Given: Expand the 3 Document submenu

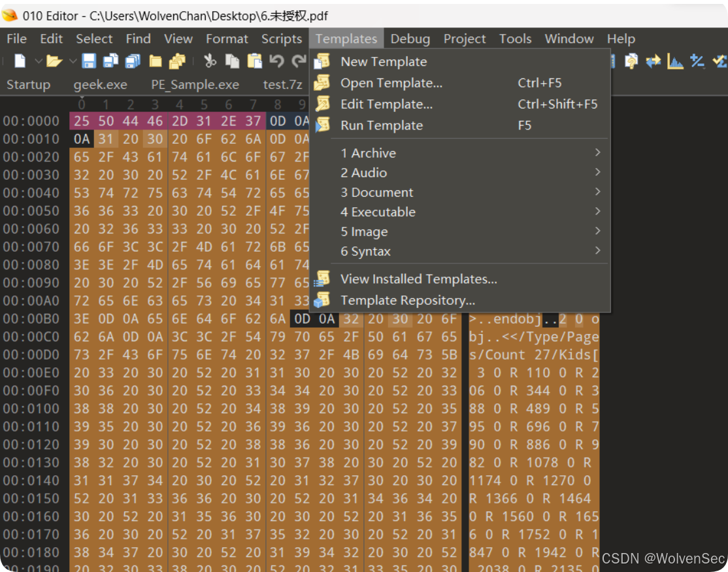Looking at the screenshot, I should tap(459, 192).
